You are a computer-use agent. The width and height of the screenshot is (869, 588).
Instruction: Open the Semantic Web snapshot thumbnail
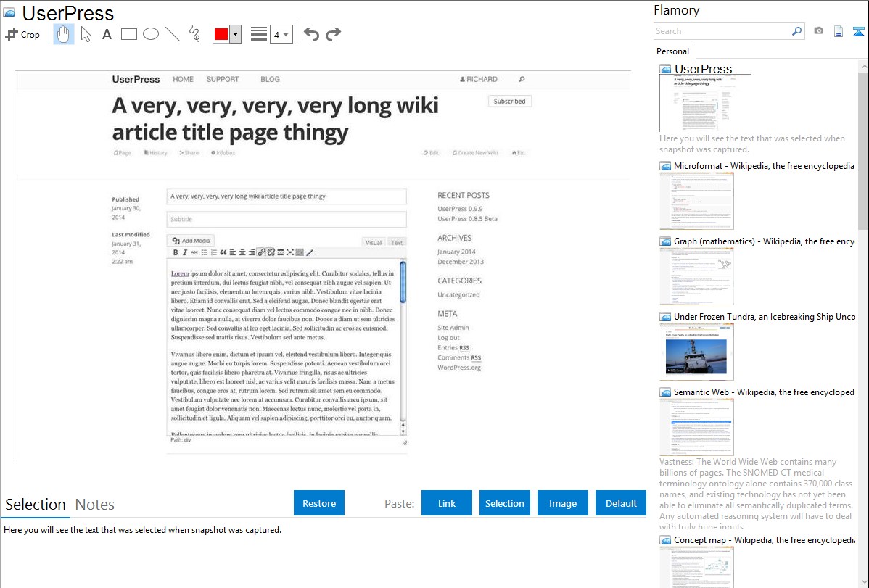696,427
